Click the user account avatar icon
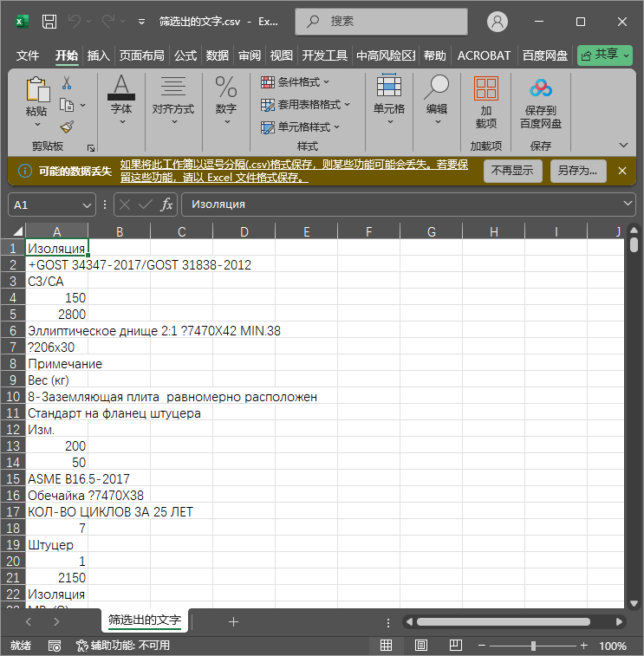Image resolution: width=644 pixels, height=656 pixels. pyautogui.click(x=498, y=22)
